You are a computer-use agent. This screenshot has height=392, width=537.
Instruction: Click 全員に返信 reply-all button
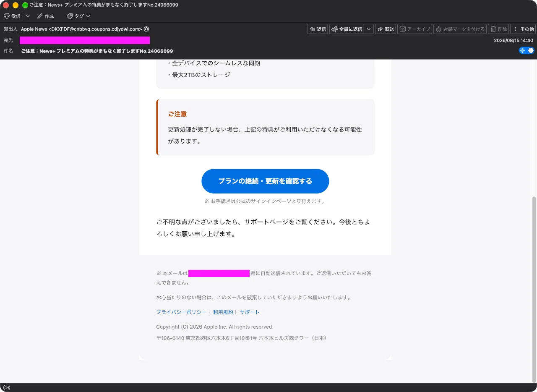[x=347, y=29]
